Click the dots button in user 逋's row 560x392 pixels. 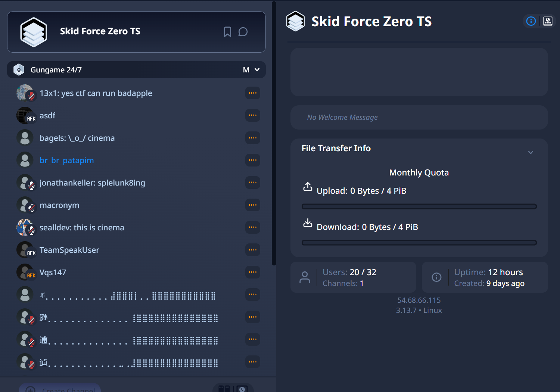pos(253,339)
